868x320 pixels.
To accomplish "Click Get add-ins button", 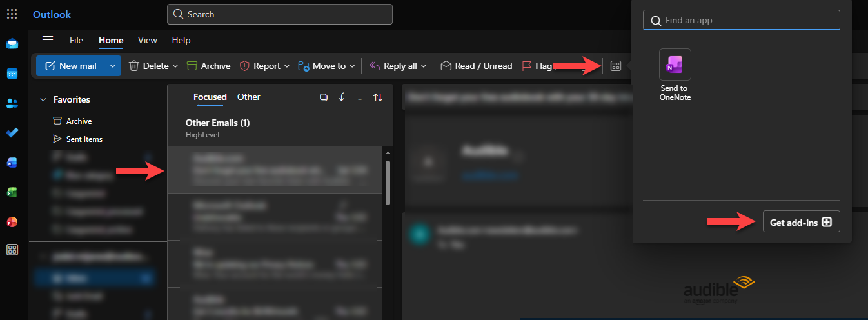I will 801,222.
